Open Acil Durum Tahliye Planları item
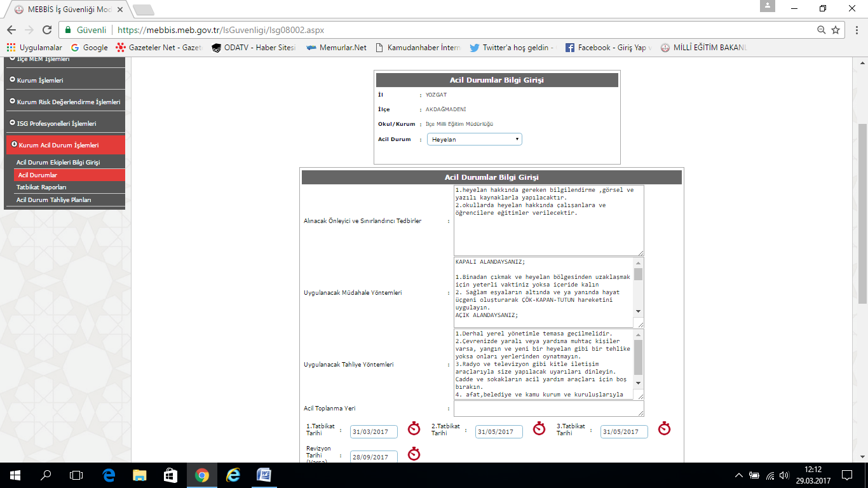Screen dimensions: 868x488 tap(54, 200)
